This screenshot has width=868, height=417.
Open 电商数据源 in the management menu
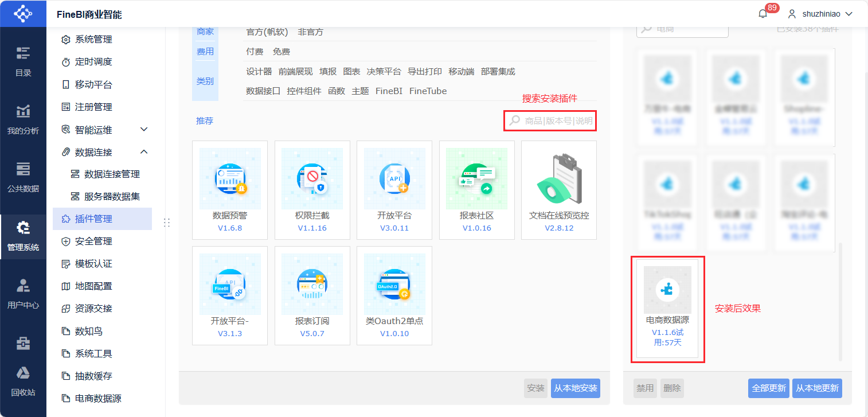[102, 399]
